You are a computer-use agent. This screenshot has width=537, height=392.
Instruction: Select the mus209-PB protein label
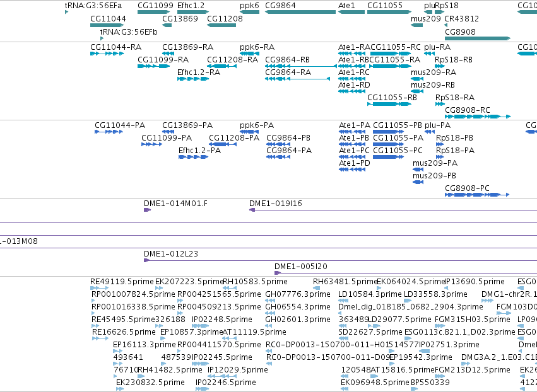coord(434,176)
